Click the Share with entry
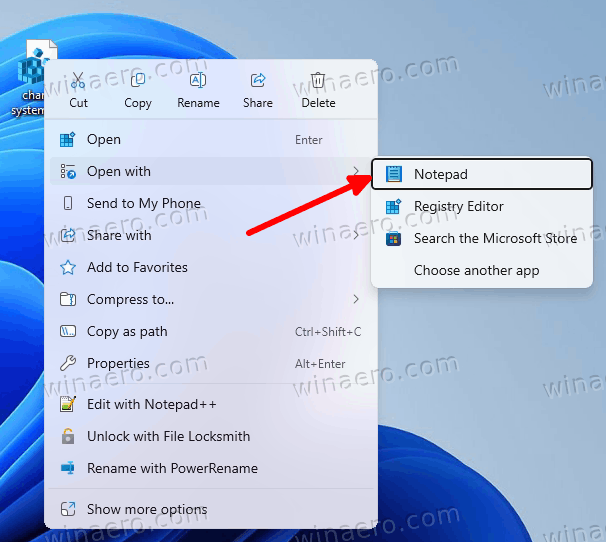This screenshot has width=606, height=542. 210,235
